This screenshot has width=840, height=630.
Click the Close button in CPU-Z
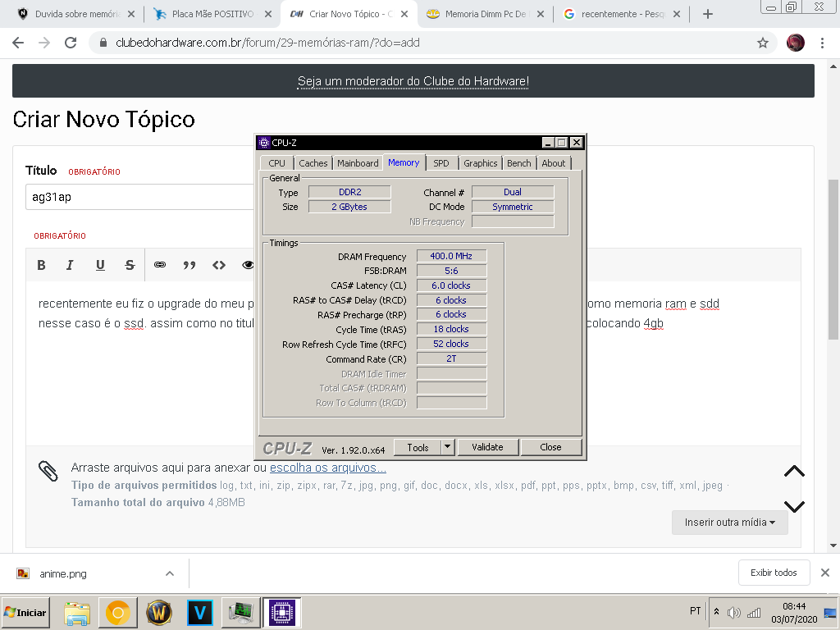click(x=550, y=447)
